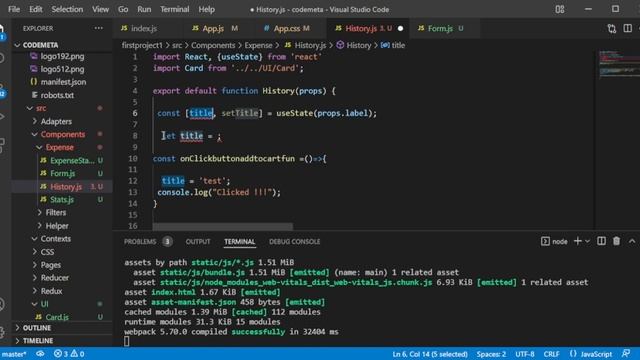Switch to the App.css tab
Image resolution: width=640 pixels, height=360 pixels.
(287, 28)
